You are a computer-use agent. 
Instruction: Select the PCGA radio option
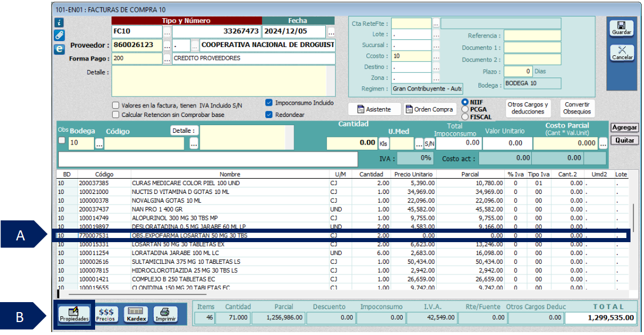pos(465,109)
